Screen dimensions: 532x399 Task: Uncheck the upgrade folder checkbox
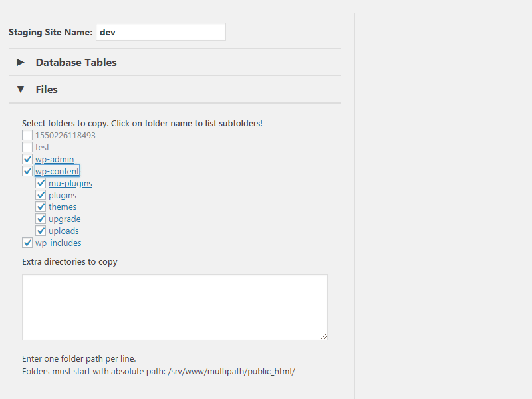click(41, 219)
